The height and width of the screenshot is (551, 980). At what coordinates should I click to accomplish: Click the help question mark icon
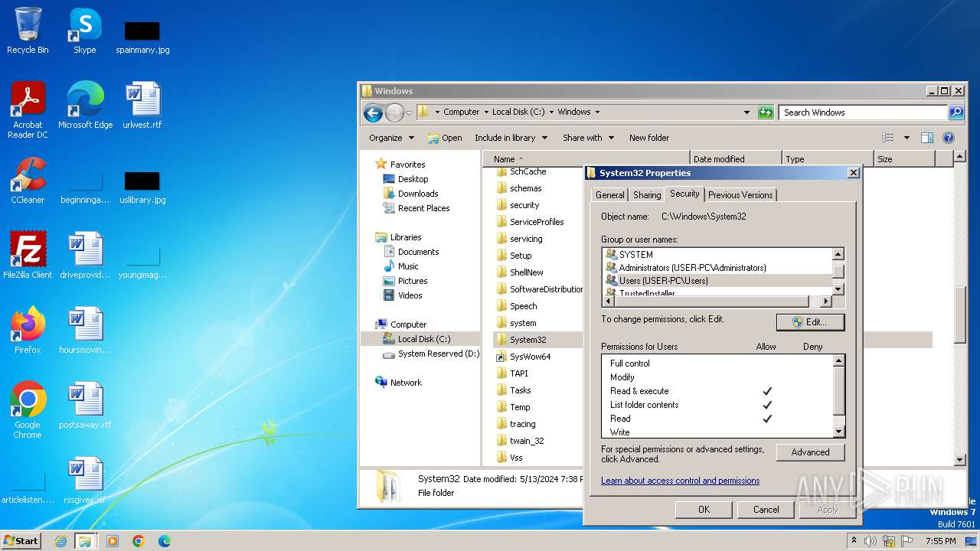(948, 138)
